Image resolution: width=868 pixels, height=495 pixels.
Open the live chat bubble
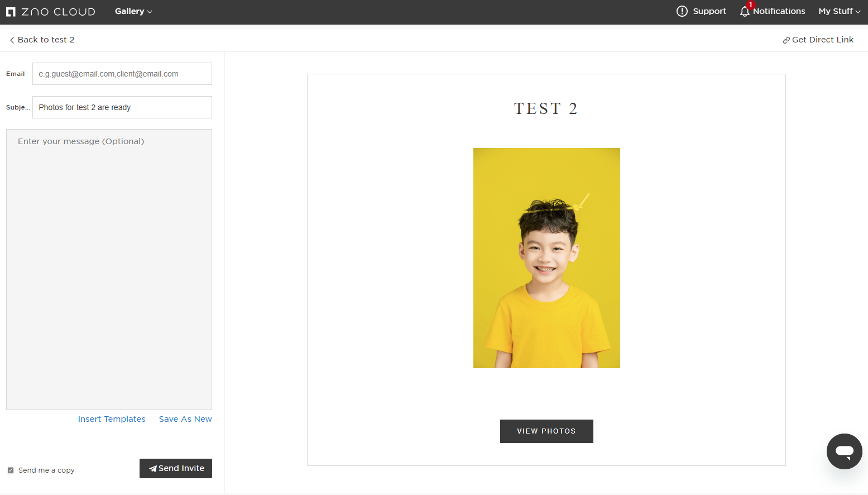(845, 451)
